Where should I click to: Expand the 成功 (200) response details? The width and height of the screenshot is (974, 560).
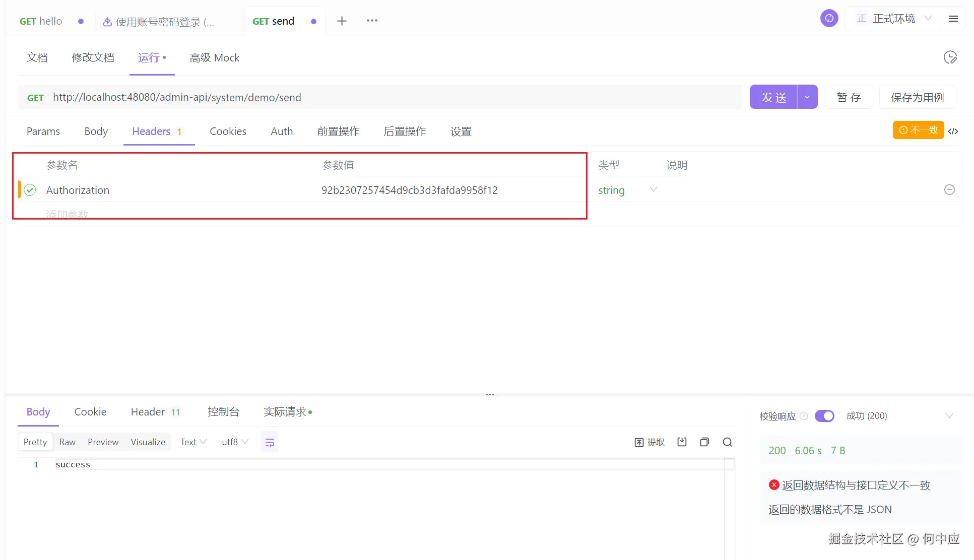[x=949, y=416]
